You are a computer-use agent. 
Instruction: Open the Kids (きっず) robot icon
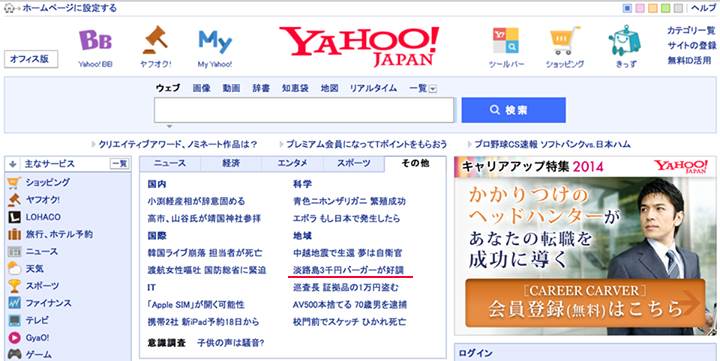click(x=624, y=40)
